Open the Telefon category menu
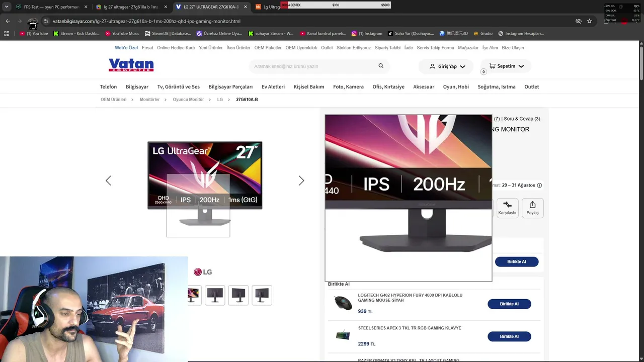 [108, 86]
